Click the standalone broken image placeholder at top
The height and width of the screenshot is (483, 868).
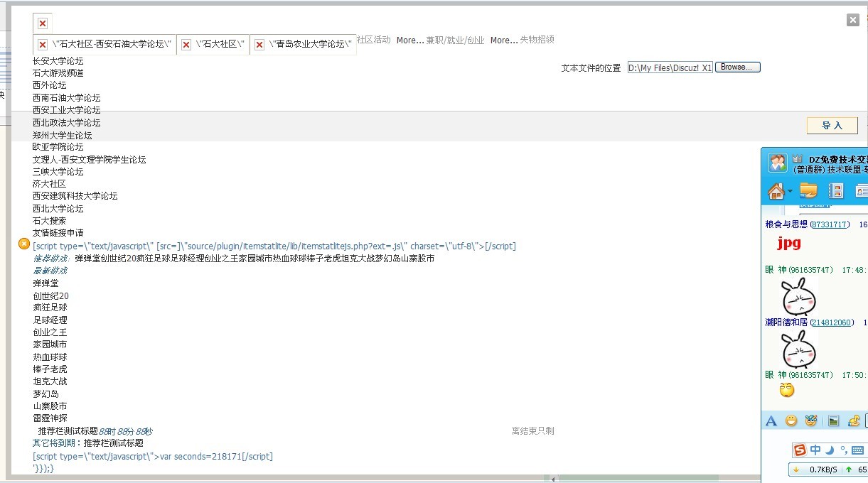pyautogui.click(x=43, y=23)
